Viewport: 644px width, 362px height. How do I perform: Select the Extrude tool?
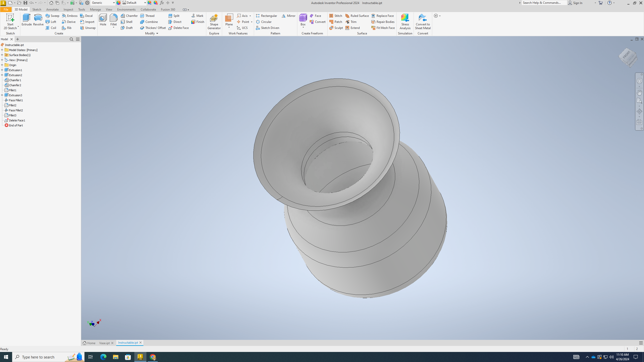click(26, 20)
